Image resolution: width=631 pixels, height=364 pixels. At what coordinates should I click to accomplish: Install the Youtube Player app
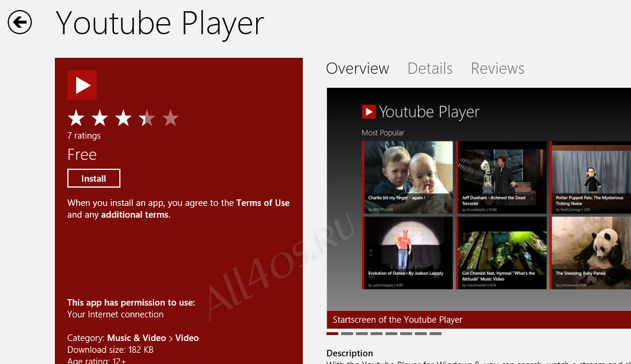pos(94,178)
